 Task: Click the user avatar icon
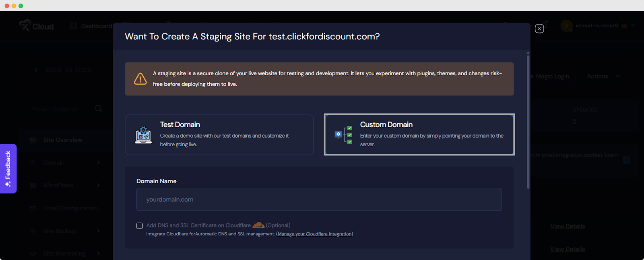pyautogui.click(x=566, y=26)
